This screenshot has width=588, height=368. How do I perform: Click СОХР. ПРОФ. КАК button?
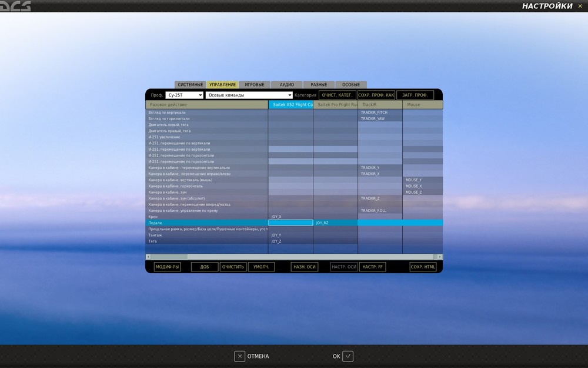click(x=376, y=95)
